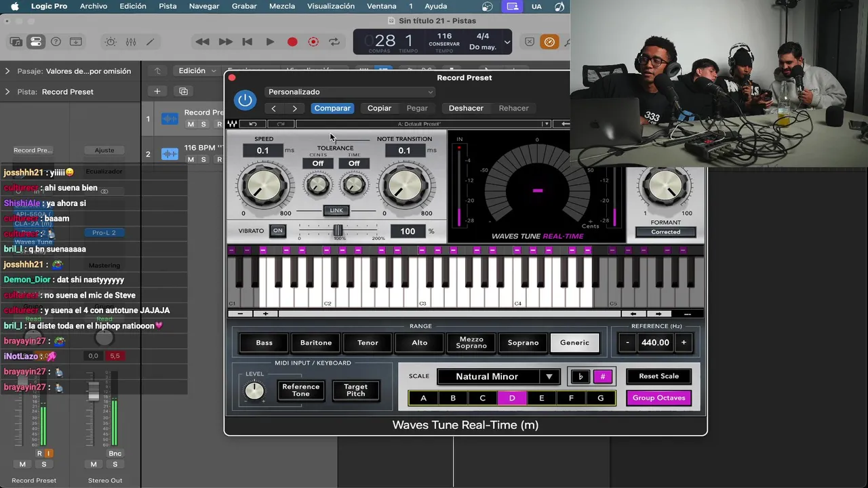The width and height of the screenshot is (868, 488).
Task: Open the A: Default Preset dropdown
Action: coord(422,124)
